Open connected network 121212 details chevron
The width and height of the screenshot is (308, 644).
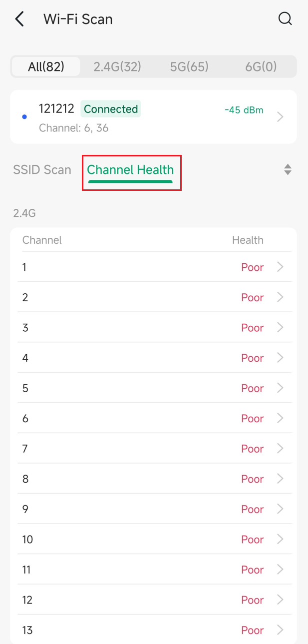[x=281, y=117]
